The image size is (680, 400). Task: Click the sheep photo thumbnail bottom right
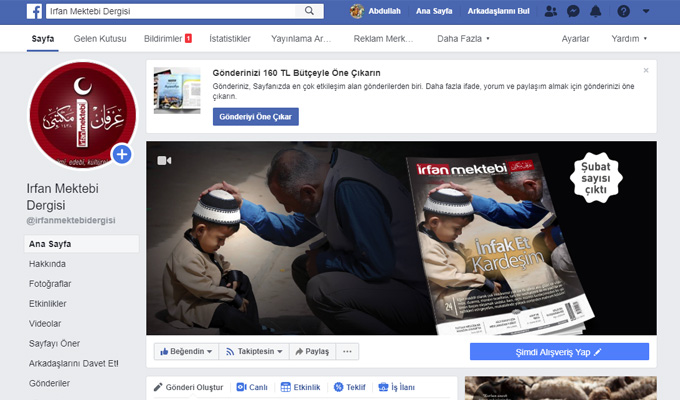pos(561,388)
